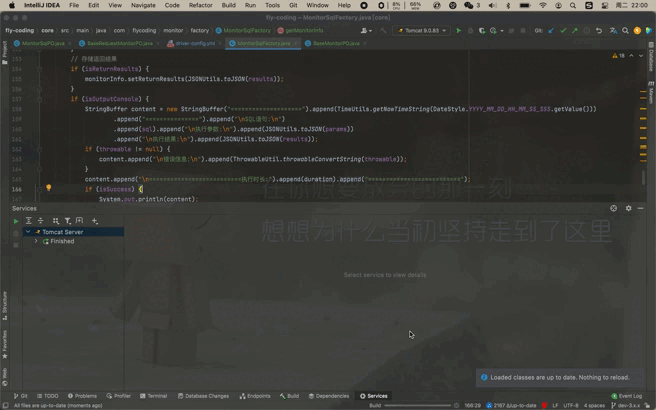Click the 18 warnings indicator in editor
Image resolution: width=656 pixels, height=410 pixels.
[618, 56]
